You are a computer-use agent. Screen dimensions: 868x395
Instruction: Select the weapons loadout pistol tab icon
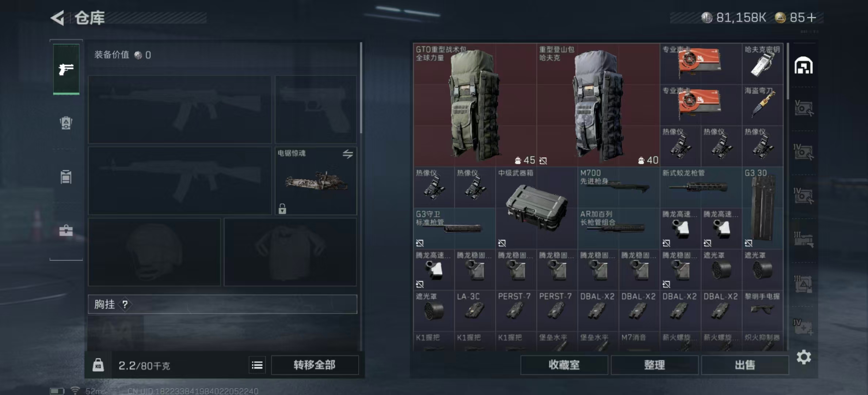pos(66,69)
